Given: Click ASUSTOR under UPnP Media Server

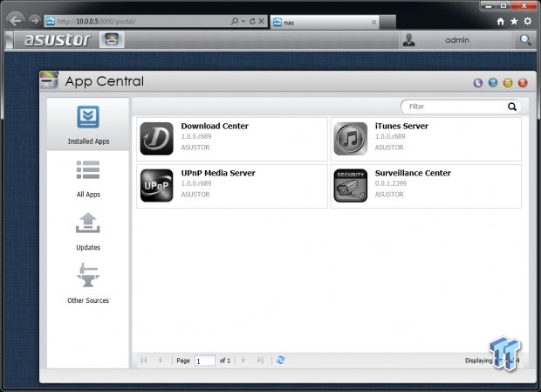Looking at the screenshot, I should [x=195, y=195].
